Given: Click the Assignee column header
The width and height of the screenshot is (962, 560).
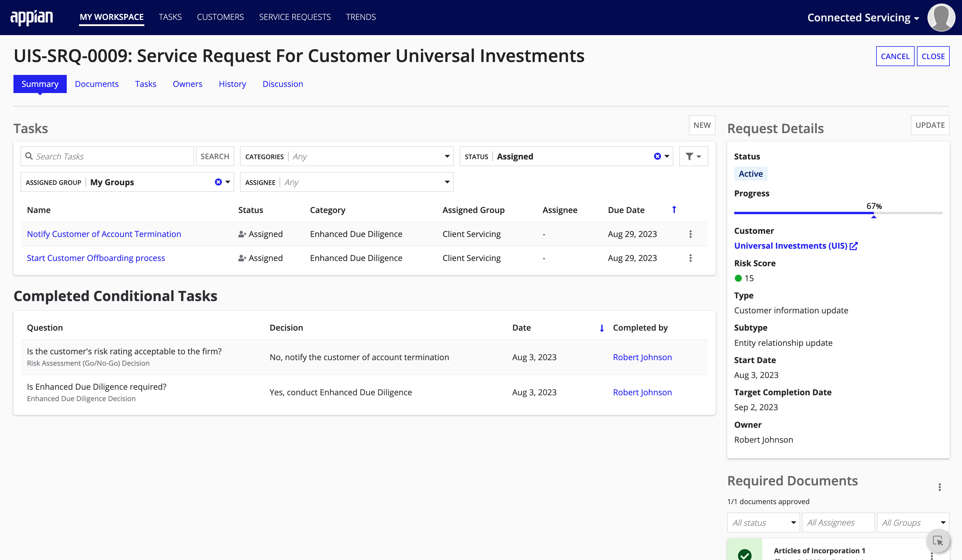Looking at the screenshot, I should (560, 210).
